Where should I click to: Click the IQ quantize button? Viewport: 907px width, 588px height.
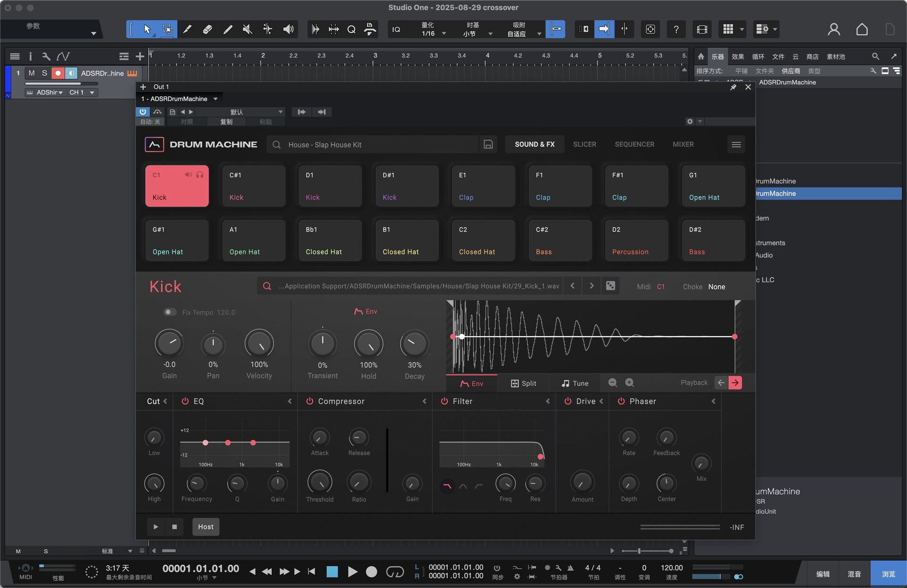pos(396,29)
